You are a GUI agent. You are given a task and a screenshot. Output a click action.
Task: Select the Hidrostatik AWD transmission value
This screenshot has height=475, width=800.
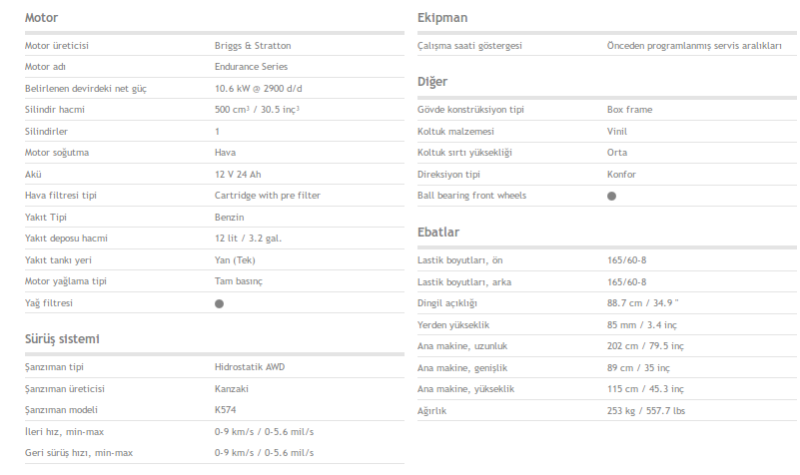click(249, 367)
